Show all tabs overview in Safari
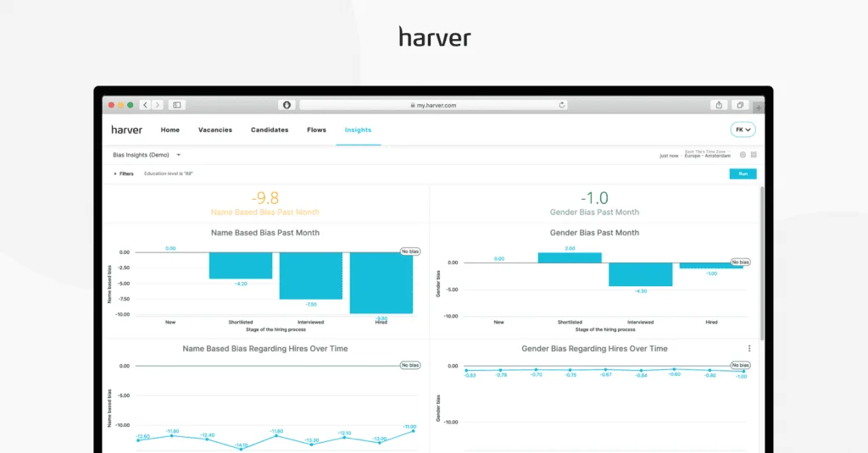Viewport: 868px width, 453px height. click(x=740, y=105)
